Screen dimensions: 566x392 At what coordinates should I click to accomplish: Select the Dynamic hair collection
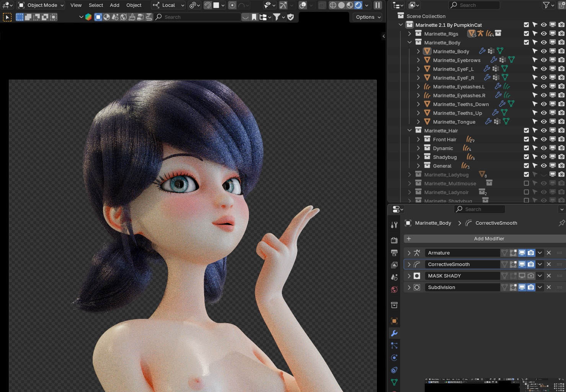pyautogui.click(x=443, y=148)
